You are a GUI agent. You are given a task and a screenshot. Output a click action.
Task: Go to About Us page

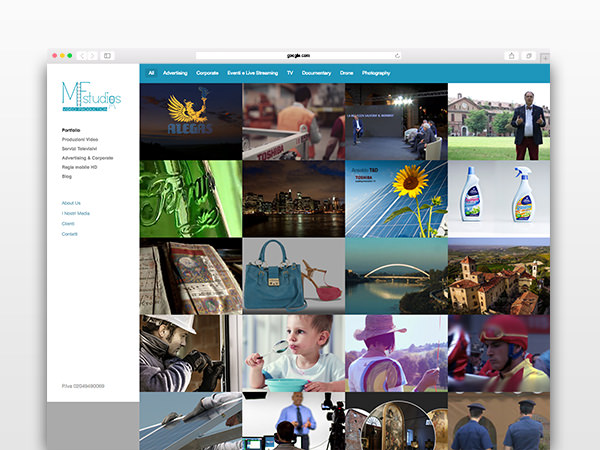(71, 203)
